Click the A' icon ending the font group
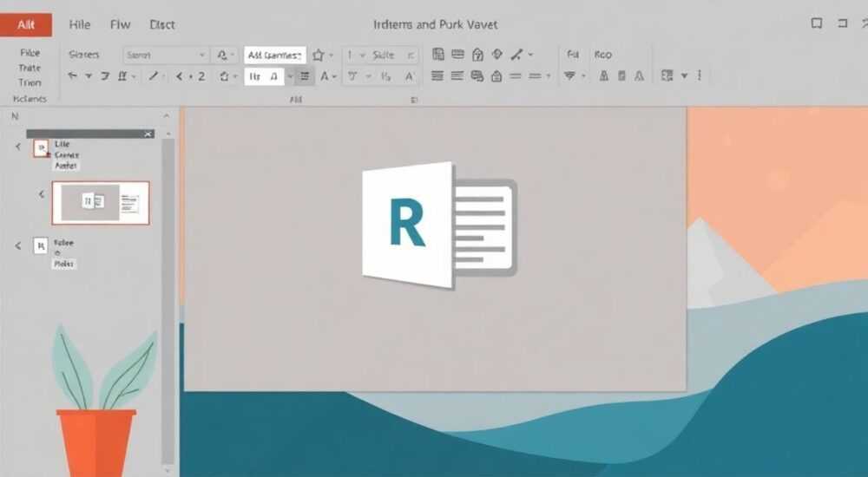The image size is (868, 477). click(410, 76)
